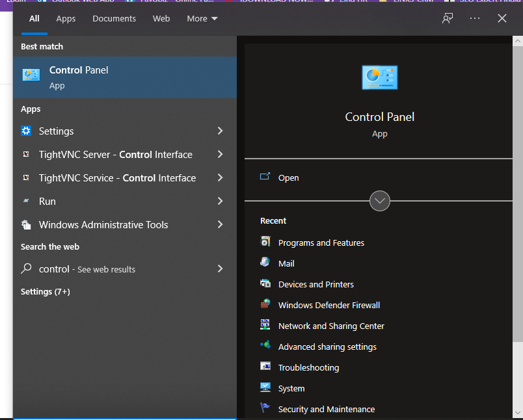Click the preview pane vertical scrollbar thumb
523x420 pixels.
coord(518,194)
